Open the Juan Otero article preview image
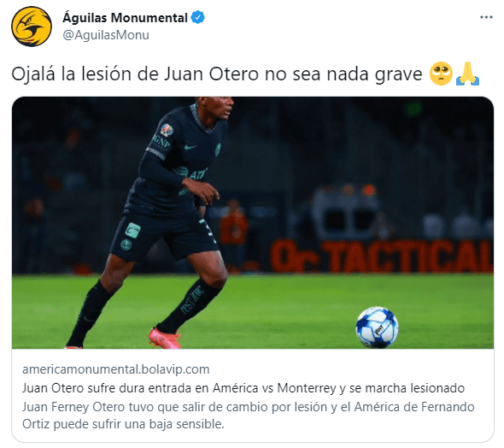 click(x=253, y=222)
